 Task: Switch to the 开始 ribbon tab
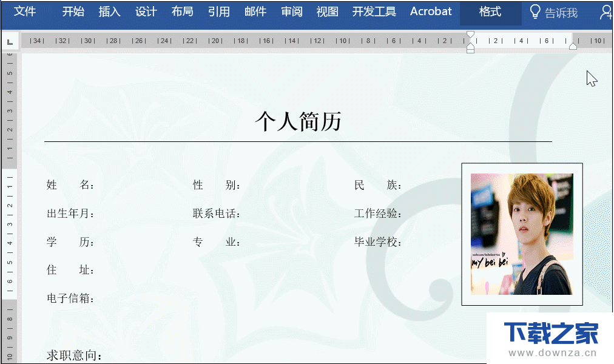click(x=73, y=12)
